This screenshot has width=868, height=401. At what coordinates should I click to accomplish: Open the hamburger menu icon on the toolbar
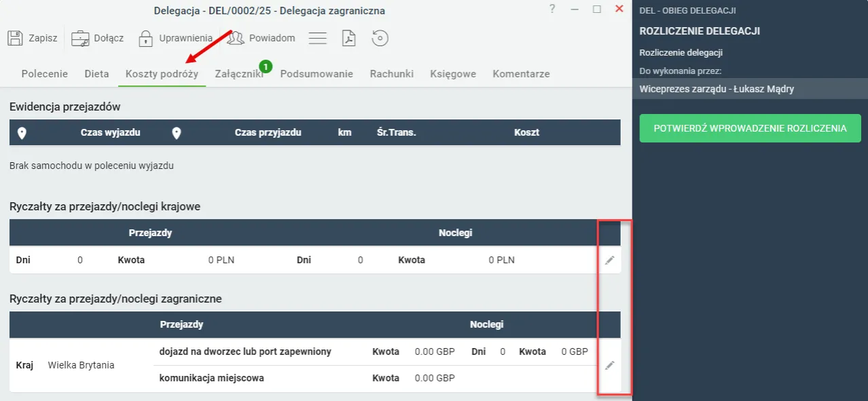pos(318,38)
